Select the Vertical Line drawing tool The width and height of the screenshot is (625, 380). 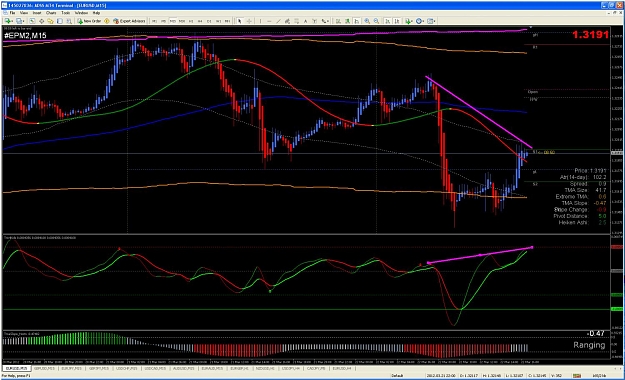point(260,21)
